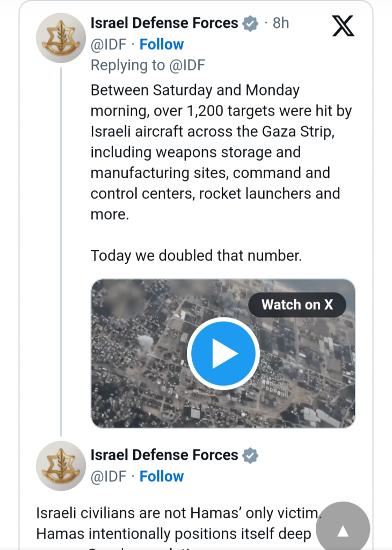Open the X logo icon
The image size is (392, 550).
343,26
